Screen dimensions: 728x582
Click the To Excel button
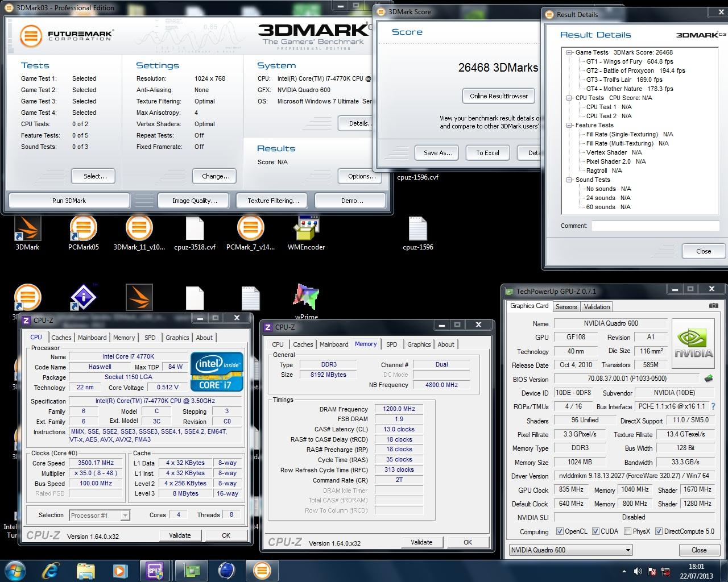pyautogui.click(x=487, y=153)
